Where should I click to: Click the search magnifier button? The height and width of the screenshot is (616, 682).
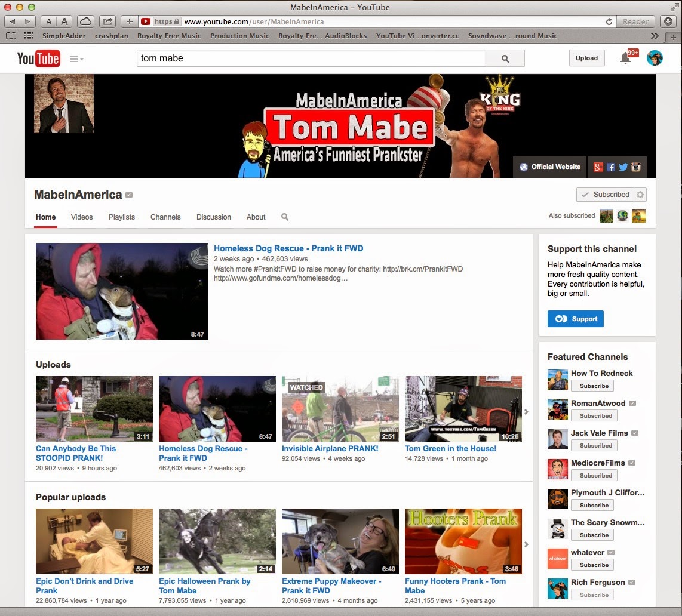(505, 58)
